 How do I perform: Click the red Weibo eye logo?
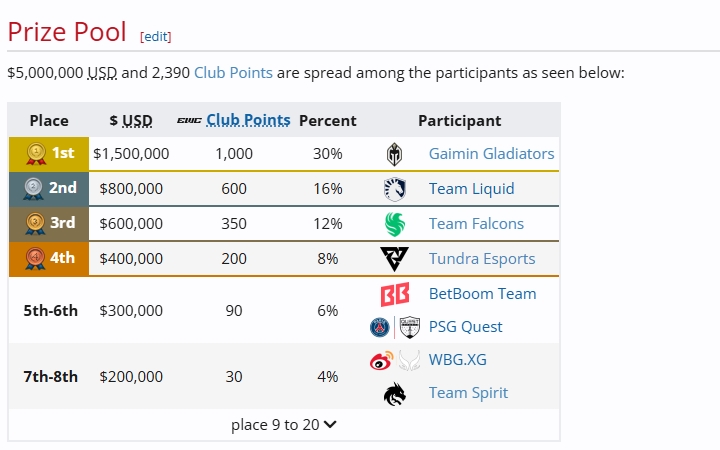pyautogui.click(x=382, y=360)
